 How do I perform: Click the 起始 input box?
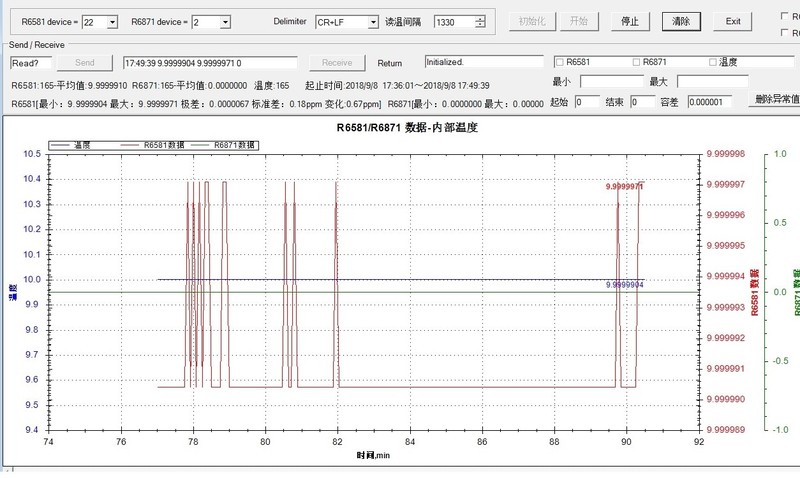[587, 101]
